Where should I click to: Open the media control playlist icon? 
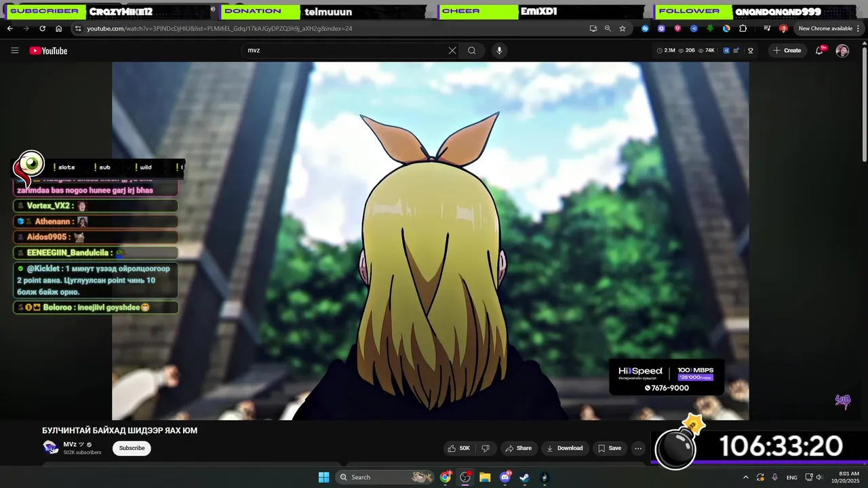pyautogui.click(x=767, y=28)
